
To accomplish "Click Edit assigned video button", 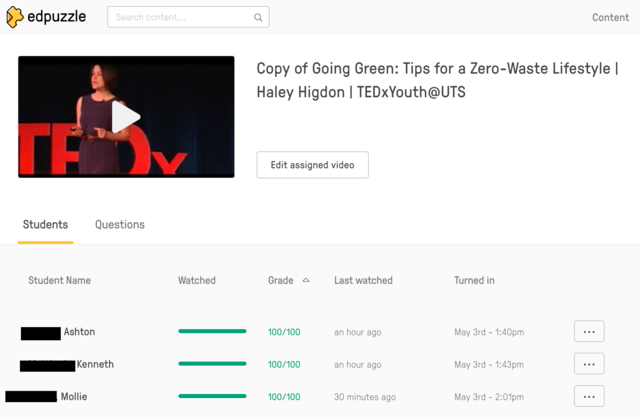I will (x=312, y=165).
